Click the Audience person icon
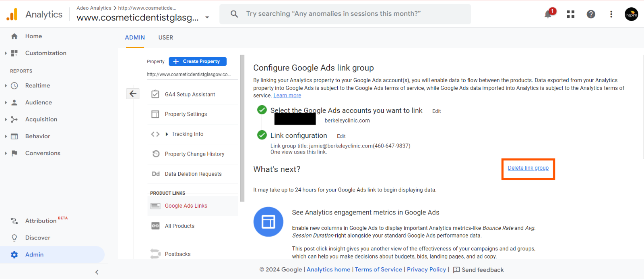The image size is (644, 279). click(x=14, y=102)
